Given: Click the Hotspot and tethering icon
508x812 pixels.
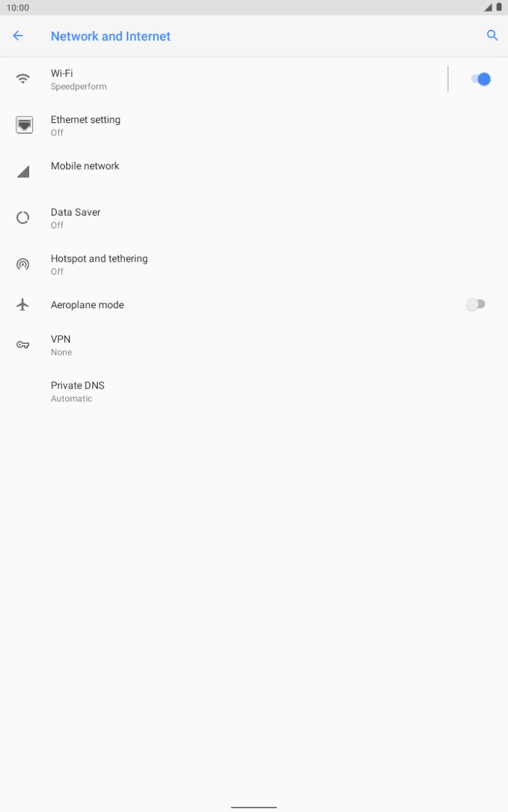Looking at the screenshot, I should [23, 264].
